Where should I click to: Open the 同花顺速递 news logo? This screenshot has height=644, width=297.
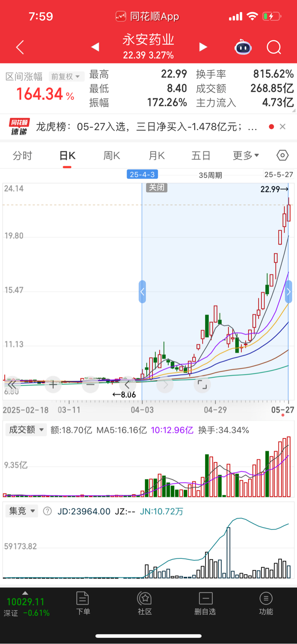point(19,127)
